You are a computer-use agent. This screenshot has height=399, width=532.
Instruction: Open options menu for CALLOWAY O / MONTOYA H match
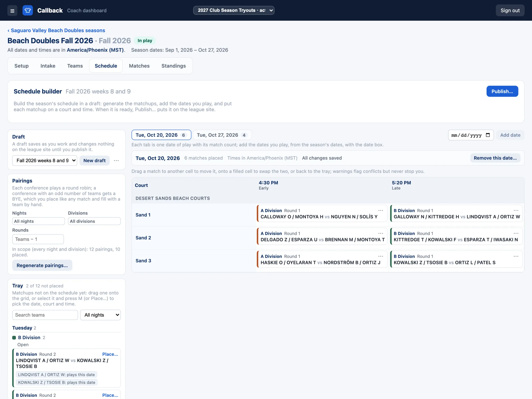pyautogui.click(x=381, y=210)
